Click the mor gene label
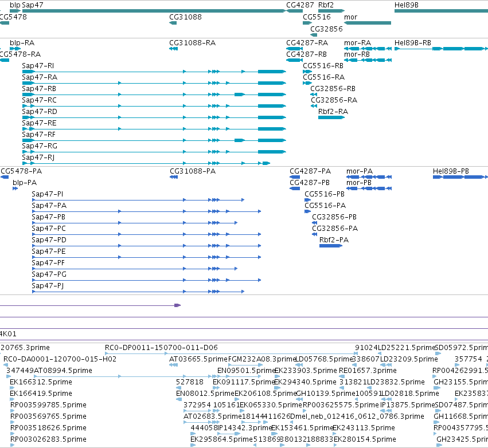The image size is (488, 448). (350, 17)
